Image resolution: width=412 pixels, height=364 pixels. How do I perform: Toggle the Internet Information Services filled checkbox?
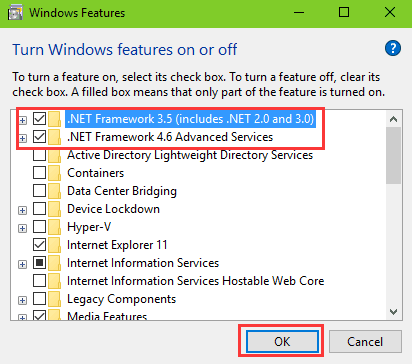(39, 263)
